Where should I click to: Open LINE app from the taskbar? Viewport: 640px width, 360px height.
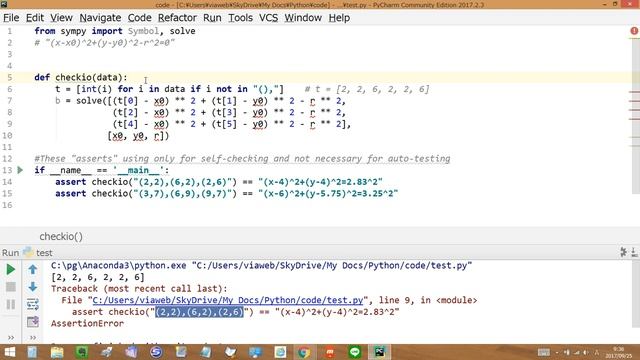355,352
